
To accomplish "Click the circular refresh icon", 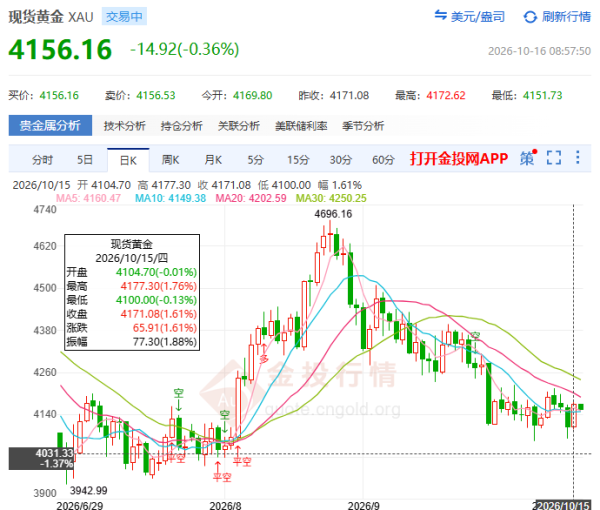I will [530, 17].
